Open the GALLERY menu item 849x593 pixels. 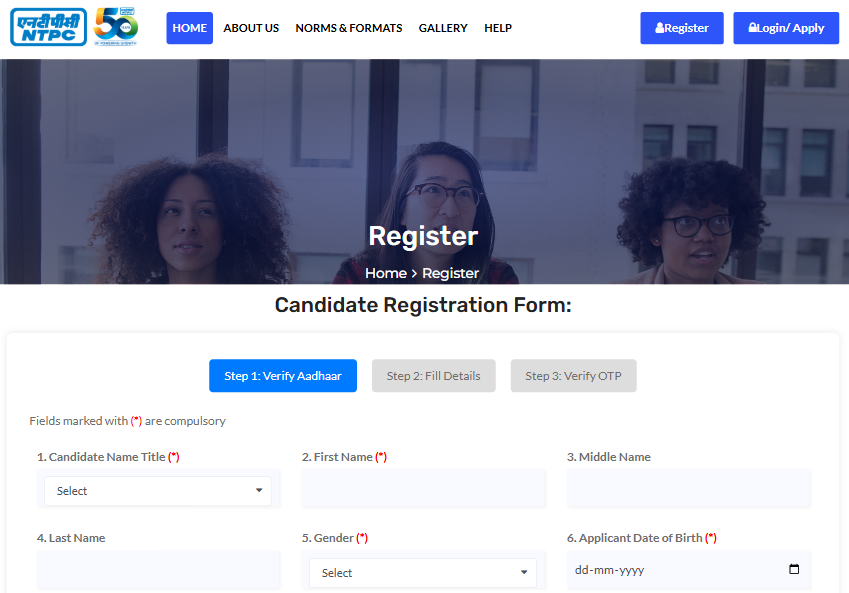click(x=443, y=28)
